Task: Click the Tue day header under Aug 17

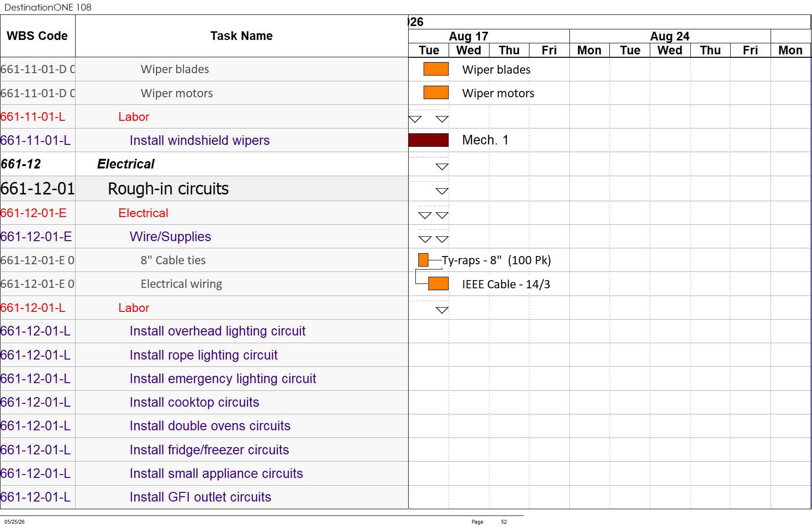Action: (x=429, y=50)
